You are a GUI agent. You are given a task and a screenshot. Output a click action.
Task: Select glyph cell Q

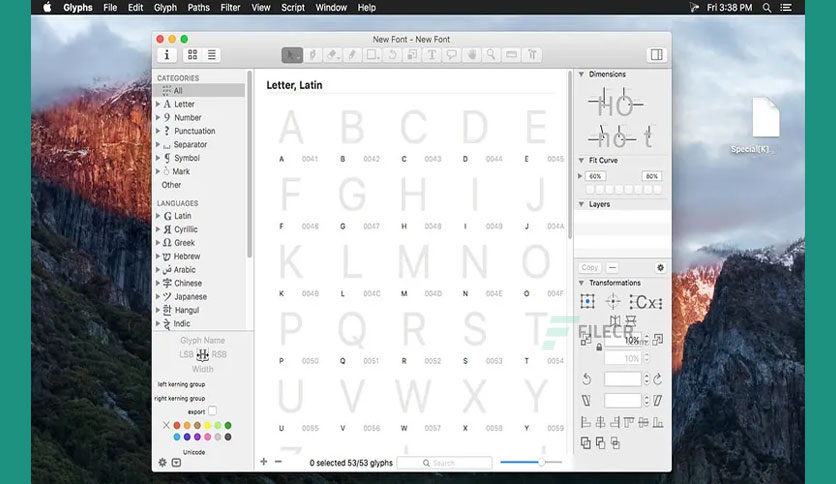352,337
